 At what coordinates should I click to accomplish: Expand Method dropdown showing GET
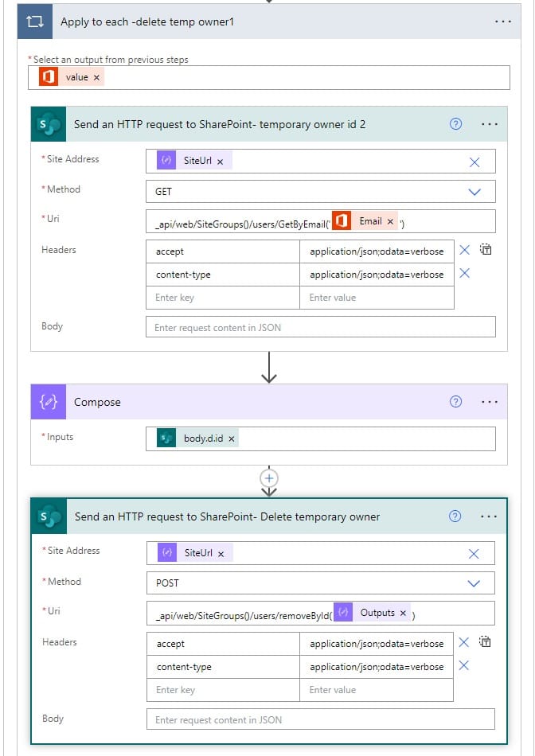click(x=474, y=192)
